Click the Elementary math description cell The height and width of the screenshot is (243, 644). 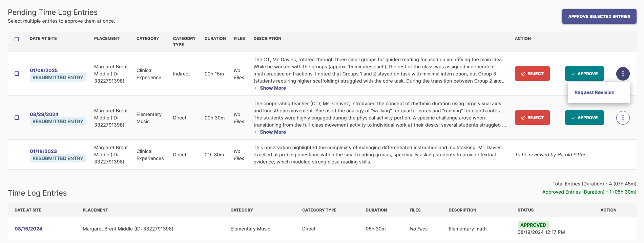tap(468, 229)
